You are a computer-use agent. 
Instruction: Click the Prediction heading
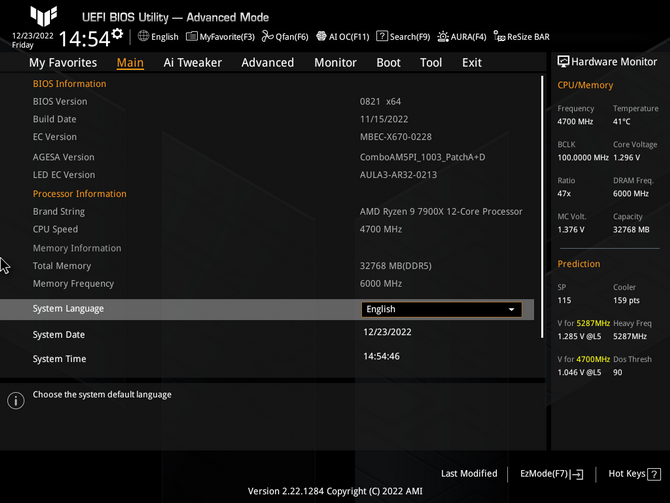coord(579,264)
